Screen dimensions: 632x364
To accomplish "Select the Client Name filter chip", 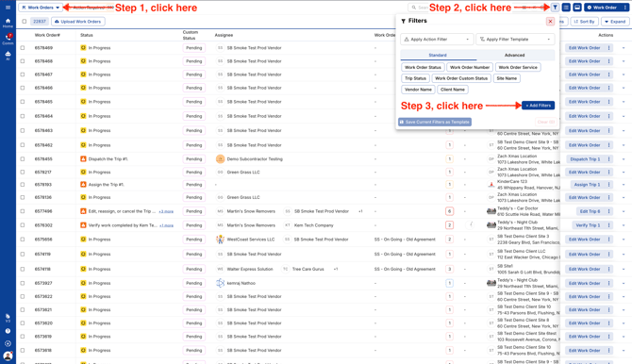I will click(x=453, y=90).
